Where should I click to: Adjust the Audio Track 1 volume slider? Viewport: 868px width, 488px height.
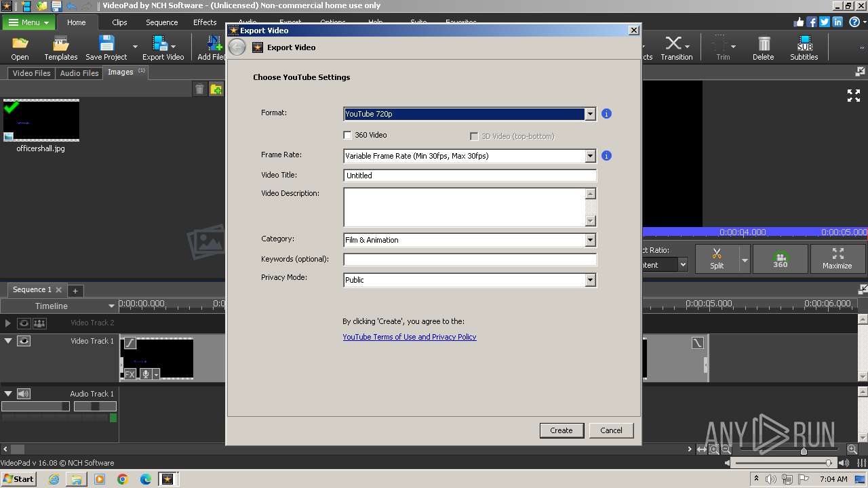click(x=35, y=407)
